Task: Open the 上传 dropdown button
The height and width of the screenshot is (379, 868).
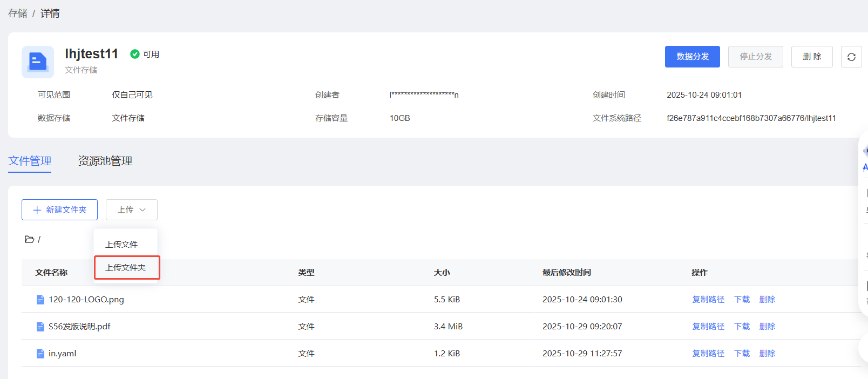Action: 132,209
